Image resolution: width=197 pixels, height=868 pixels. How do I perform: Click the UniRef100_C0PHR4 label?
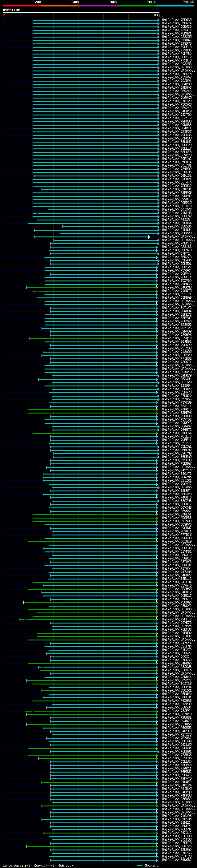point(176,179)
